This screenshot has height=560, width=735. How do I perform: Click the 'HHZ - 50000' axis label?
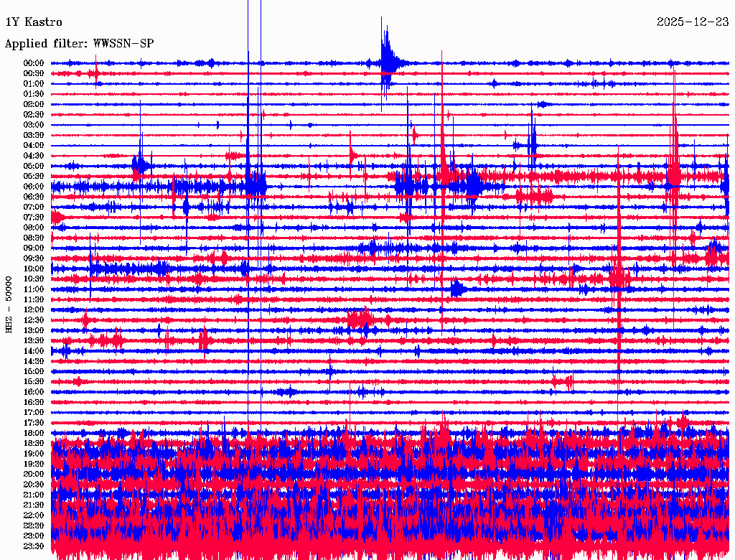9,304
